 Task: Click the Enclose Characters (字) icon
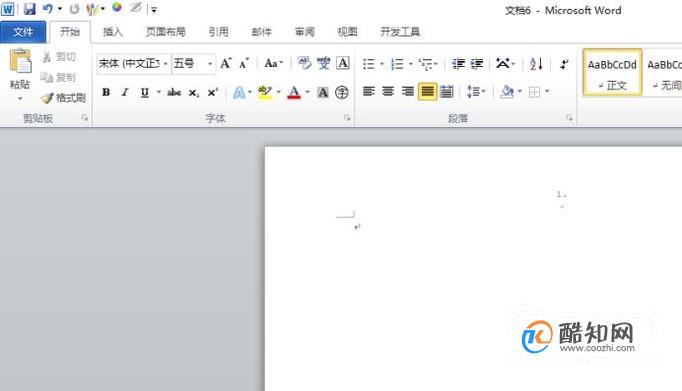pyautogui.click(x=342, y=92)
